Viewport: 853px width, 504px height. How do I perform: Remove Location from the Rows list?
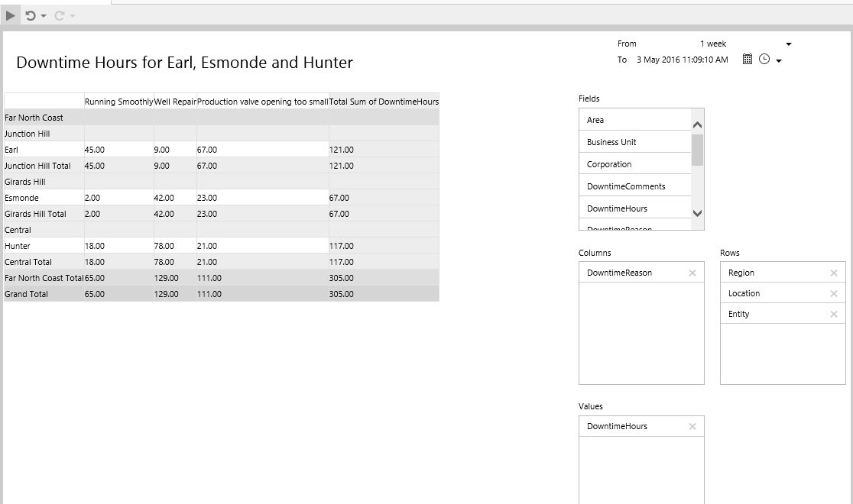point(834,293)
